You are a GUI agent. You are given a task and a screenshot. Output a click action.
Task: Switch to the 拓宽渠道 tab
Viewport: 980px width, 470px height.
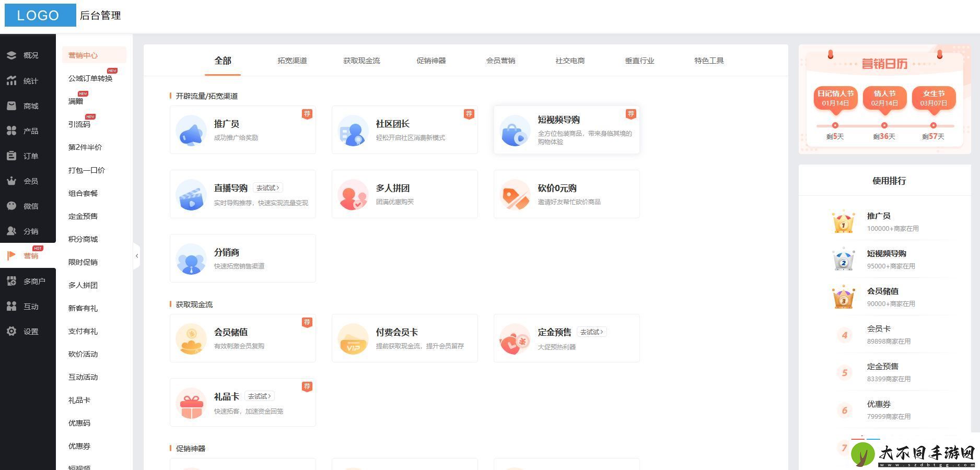click(x=292, y=61)
